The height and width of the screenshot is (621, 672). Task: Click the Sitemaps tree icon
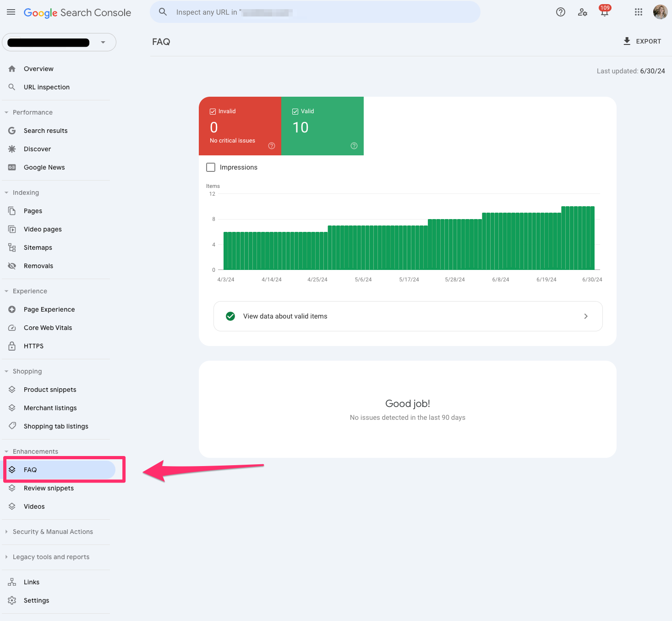pos(12,247)
